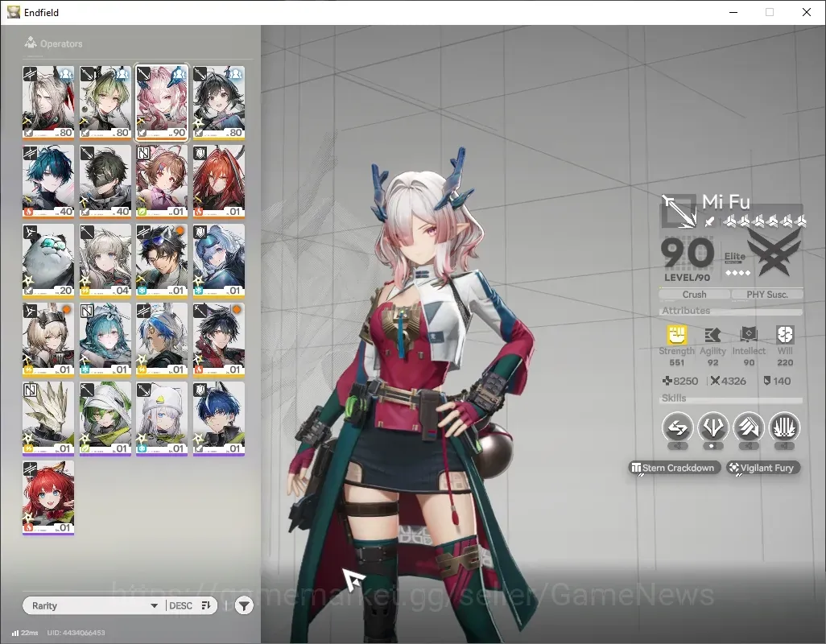Click the network signal bars icon at 22ms
This screenshot has height=644, width=826.
tap(15, 633)
